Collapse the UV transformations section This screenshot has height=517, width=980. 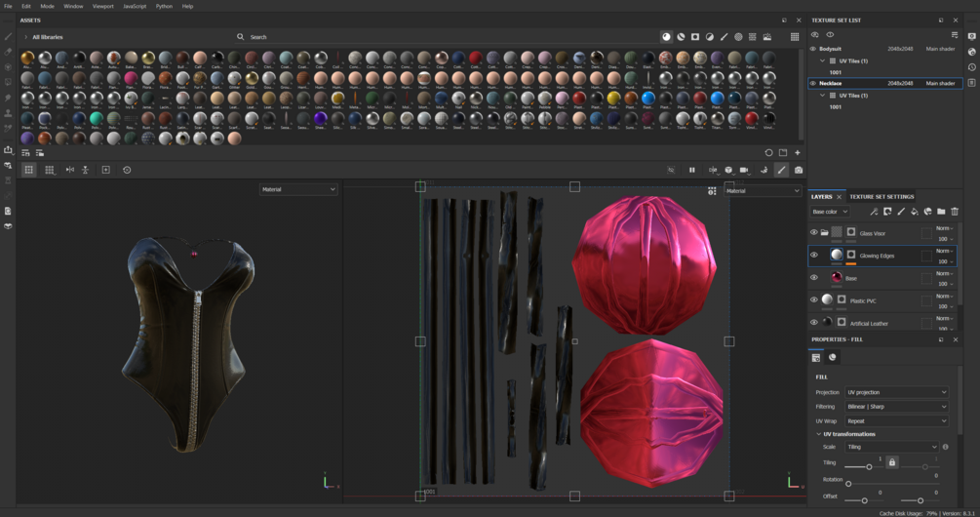coord(819,434)
